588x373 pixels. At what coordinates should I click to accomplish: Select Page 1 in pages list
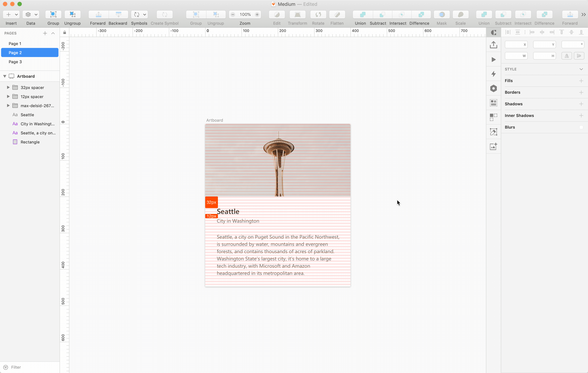pos(15,43)
